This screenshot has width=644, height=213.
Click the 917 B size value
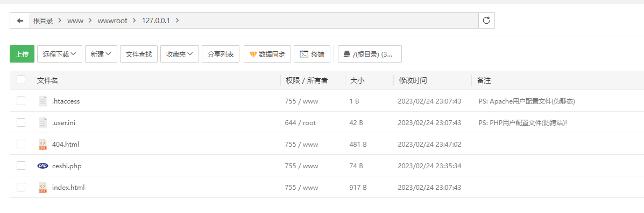click(x=358, y=187)
